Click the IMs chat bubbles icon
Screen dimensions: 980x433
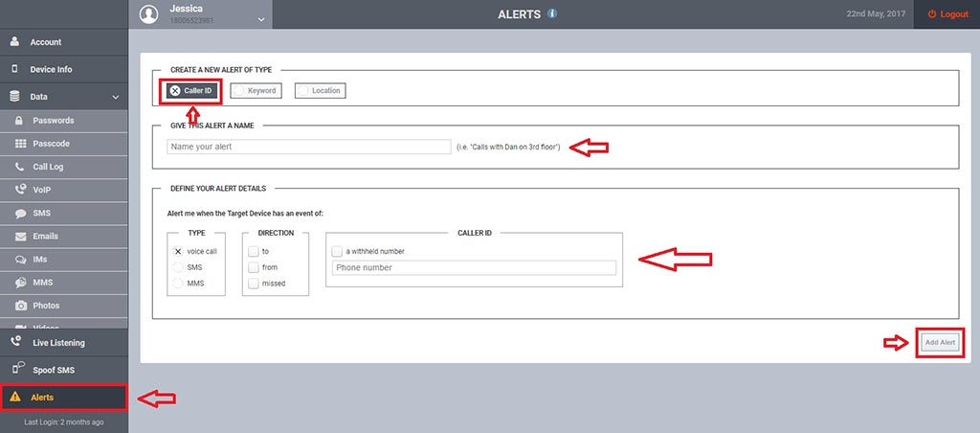coord(21,259)
